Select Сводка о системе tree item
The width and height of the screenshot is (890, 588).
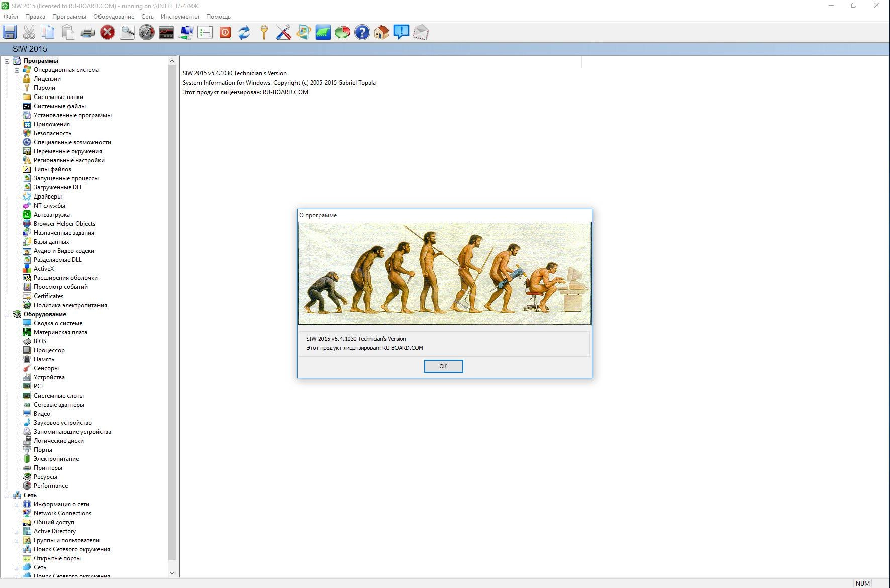tap(58, 323)
